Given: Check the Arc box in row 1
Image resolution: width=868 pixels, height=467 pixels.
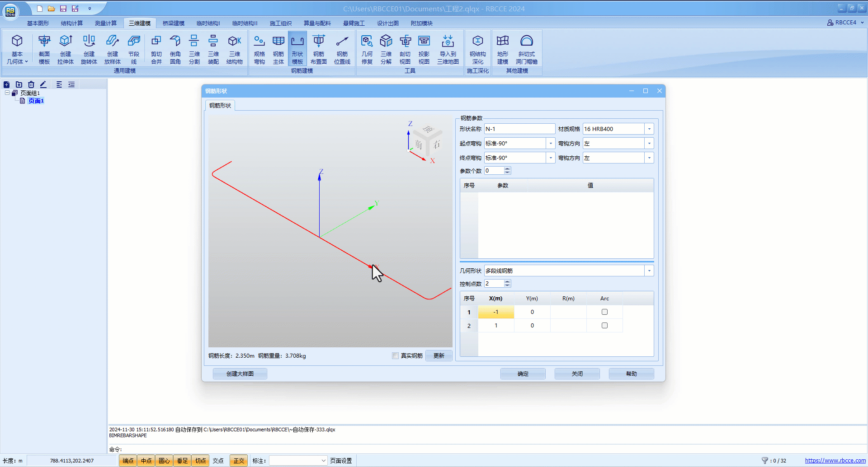Looking at the screenshot, I should point(604,312).
